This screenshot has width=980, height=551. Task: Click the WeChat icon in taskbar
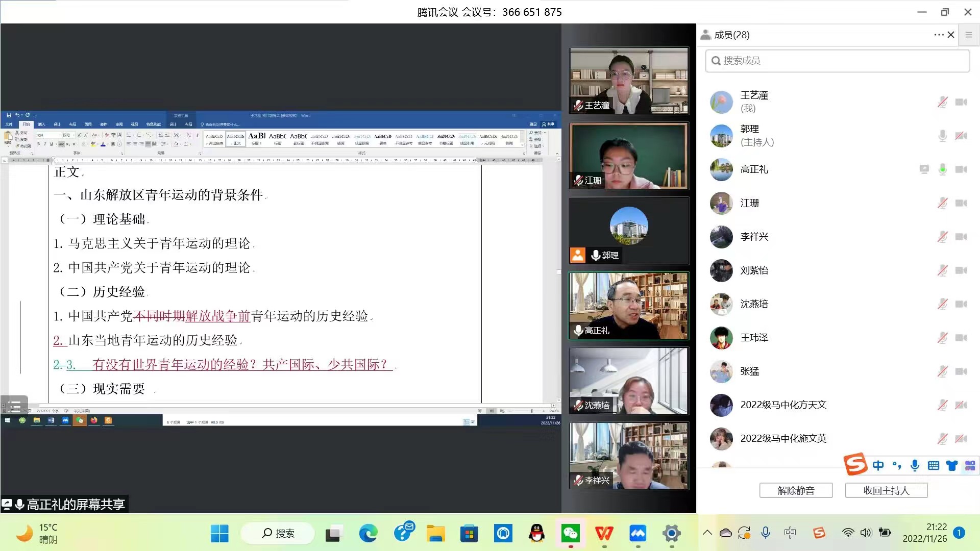[x=570, y=534]
